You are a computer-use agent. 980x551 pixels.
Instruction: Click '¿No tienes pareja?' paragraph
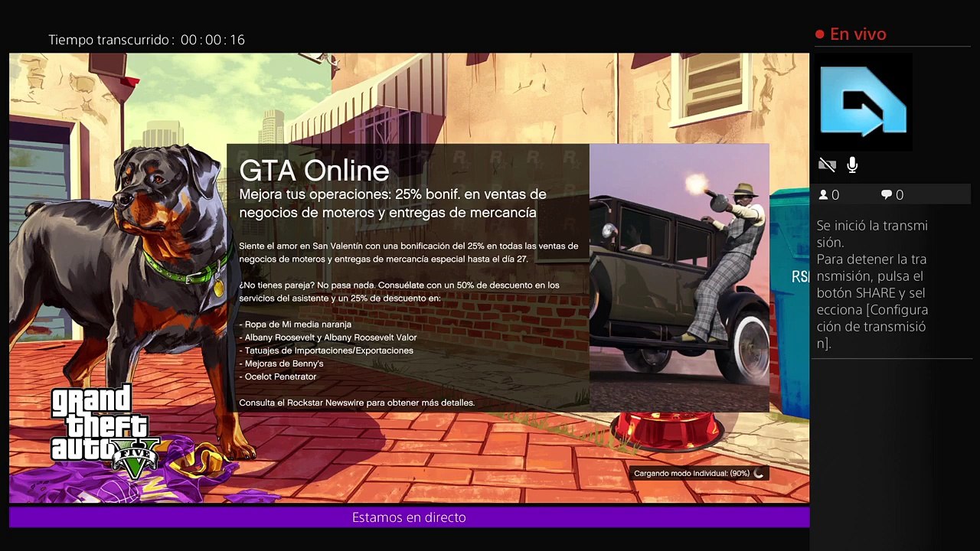coord(399,292)
